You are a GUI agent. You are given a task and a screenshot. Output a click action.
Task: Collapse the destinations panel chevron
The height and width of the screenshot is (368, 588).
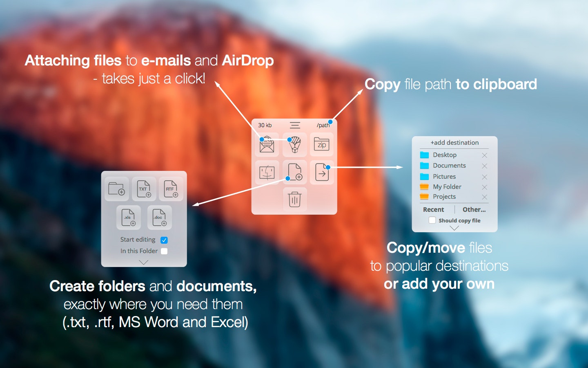[x=454, y=228]
